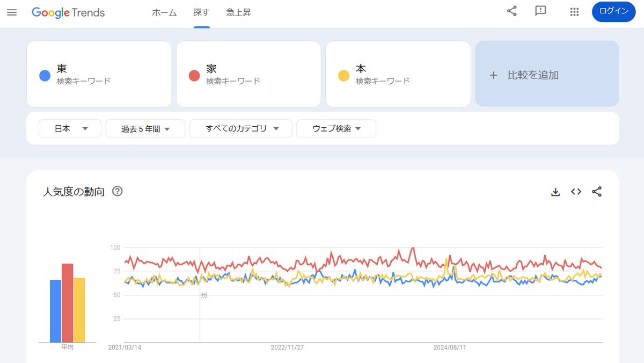Open the send feedback icon
Image resolution: width=644 pixels, height=363 pixels.
click(540, 11)
